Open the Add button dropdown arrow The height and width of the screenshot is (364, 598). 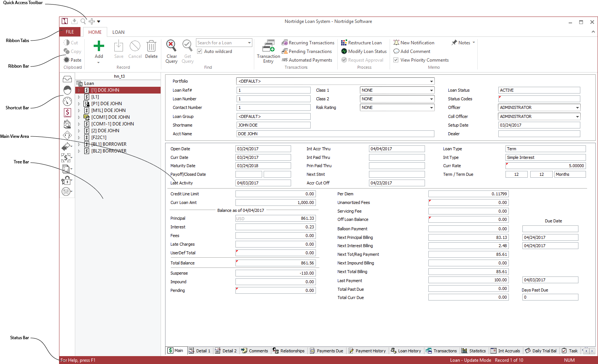[x=99, y=62]
